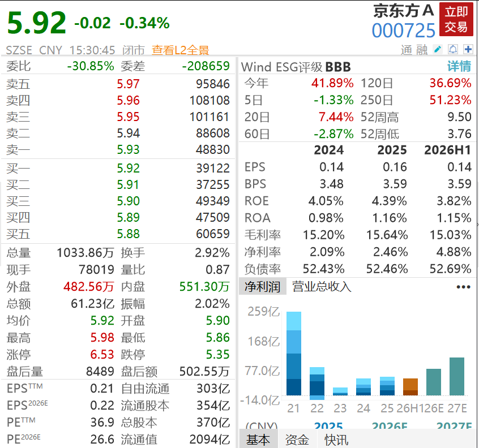Click the 卖一 ask volume 48830

tap(213, 149)
